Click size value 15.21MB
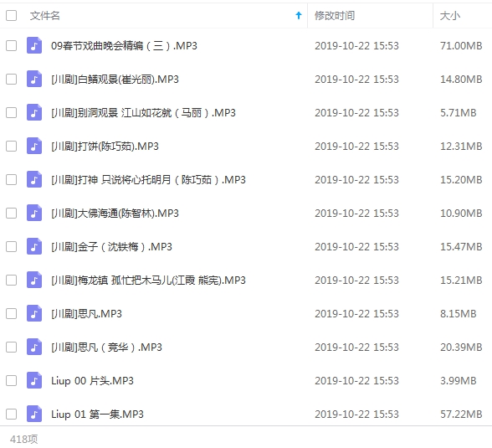This screenshot has height=448, width=492. coord(461,281)
